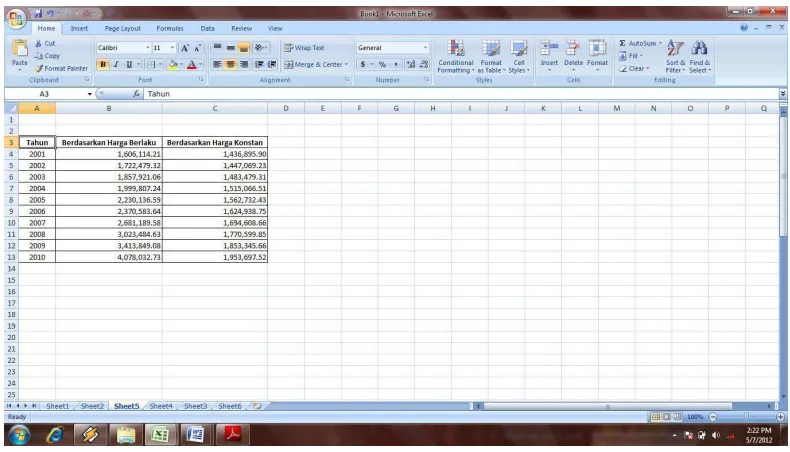Open Internet Explorer from taskbar
This screenshot has width=790, height=452.
click(54, 434)
